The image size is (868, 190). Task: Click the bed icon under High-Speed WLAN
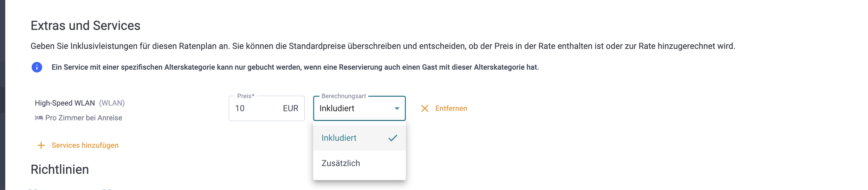39,118
